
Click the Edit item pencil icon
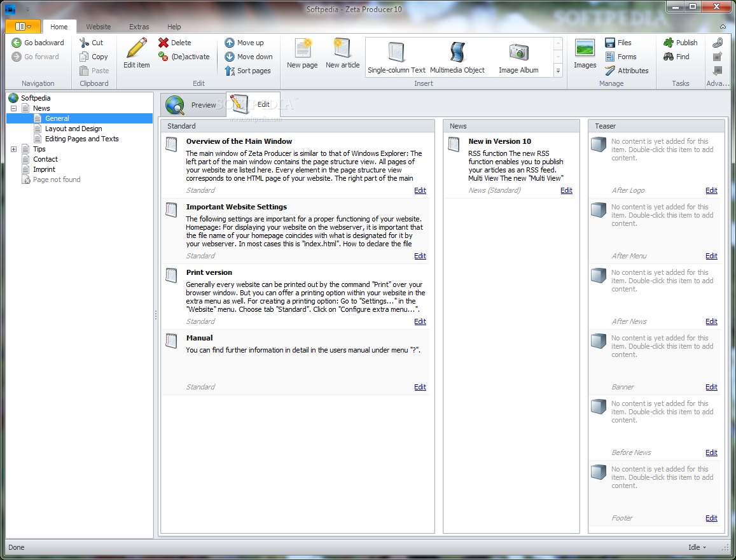137,48
